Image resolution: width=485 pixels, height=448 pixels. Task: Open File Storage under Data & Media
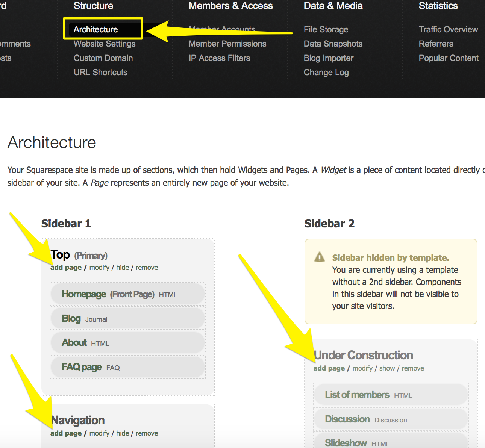tap(326, 29)
